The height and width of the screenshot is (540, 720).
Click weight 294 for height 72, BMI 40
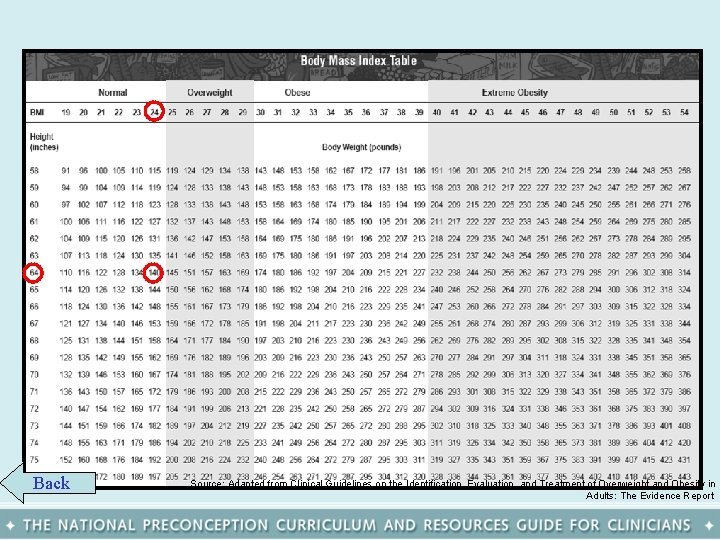point(437,408)
